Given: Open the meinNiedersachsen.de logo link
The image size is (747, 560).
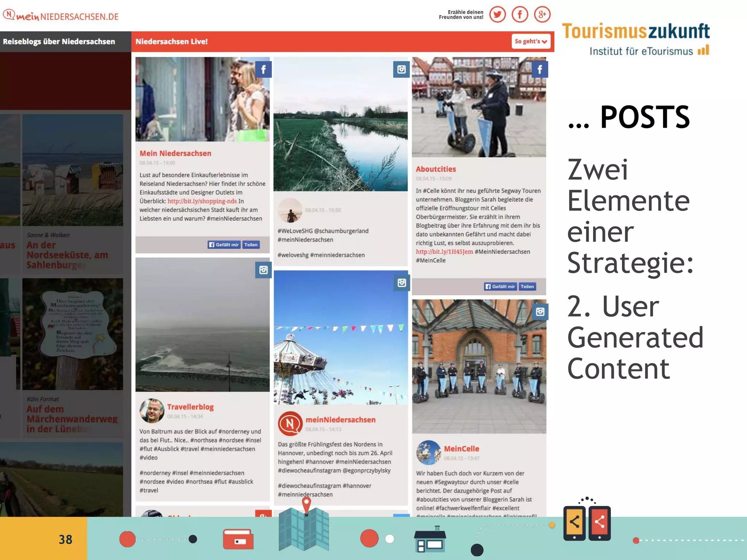Looking at the screenshot, I should click(x=61, y=15).
